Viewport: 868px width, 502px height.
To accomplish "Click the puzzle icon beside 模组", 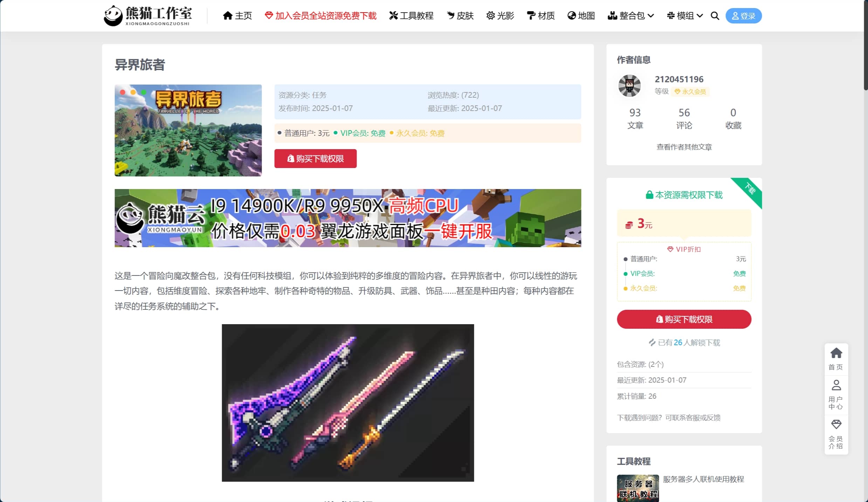I will click(x=671, y=16).
